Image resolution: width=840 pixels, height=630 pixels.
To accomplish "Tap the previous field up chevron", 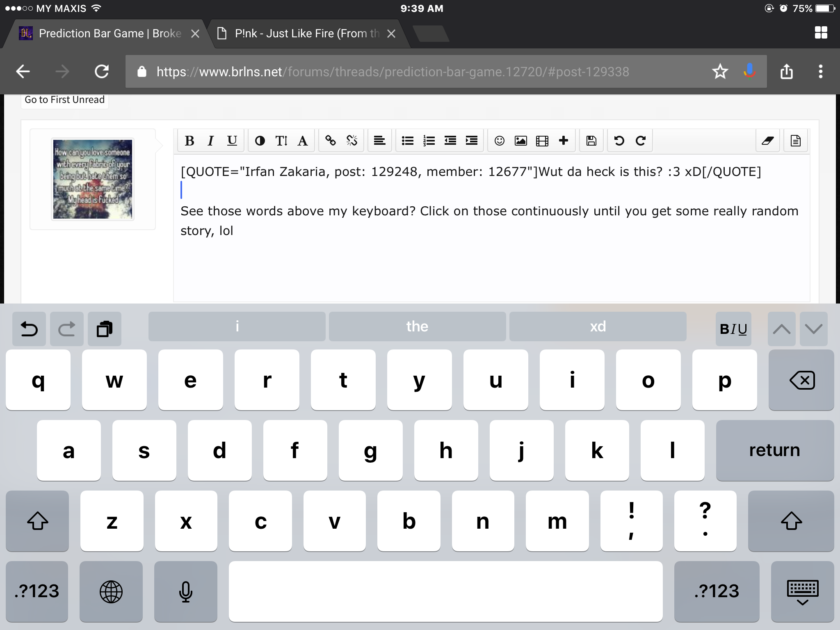I will click(x=782, y=329).
